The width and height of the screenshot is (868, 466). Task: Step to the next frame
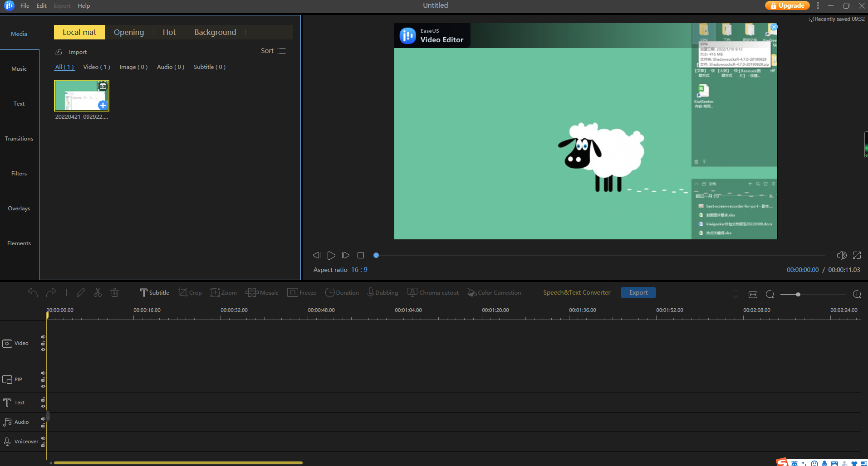tap(346, 255)
